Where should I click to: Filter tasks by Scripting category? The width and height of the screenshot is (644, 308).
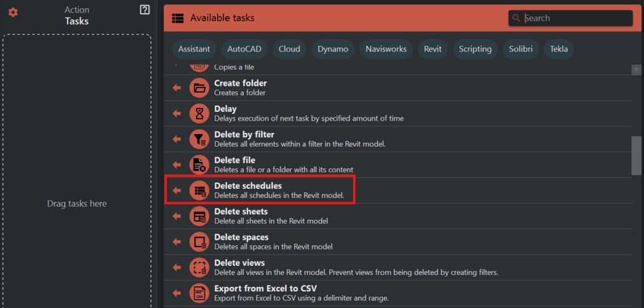[475, 49]
